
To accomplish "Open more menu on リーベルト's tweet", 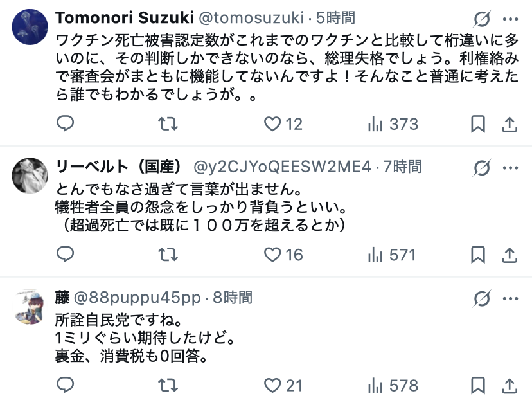I will (x=510, y=167).
